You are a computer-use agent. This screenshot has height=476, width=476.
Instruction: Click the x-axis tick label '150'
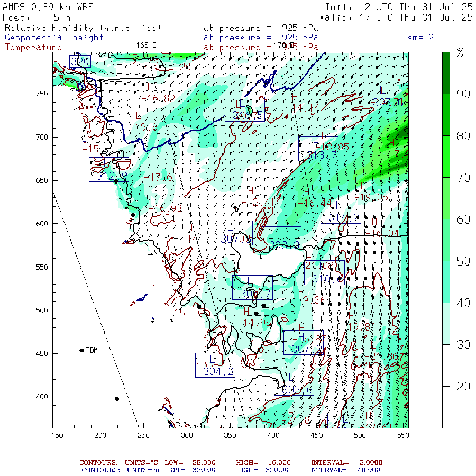(x=57, y=435)
